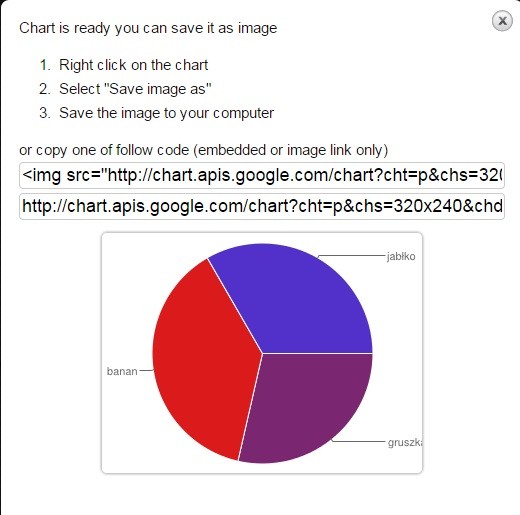Screen dimensions: 520x515
Task: Select the blue jabłko pie slice
Action: 300,300
